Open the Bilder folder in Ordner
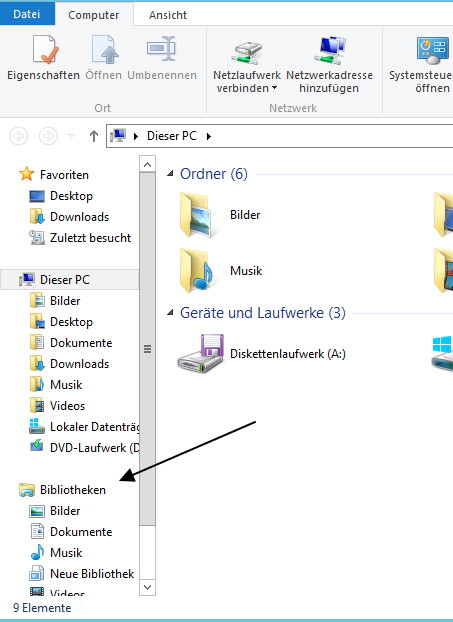 point(221,215)
